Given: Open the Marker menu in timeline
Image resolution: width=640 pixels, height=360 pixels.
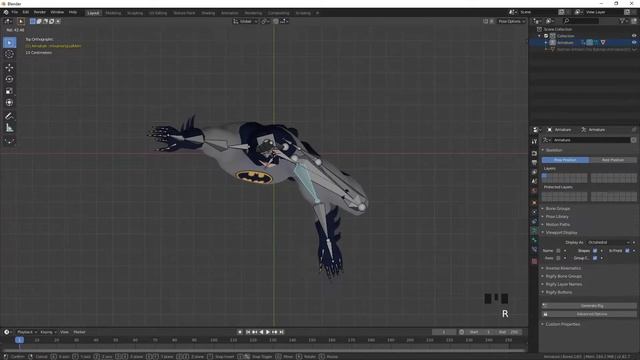Looking at the screenshot, I should [x=79, y=332].
